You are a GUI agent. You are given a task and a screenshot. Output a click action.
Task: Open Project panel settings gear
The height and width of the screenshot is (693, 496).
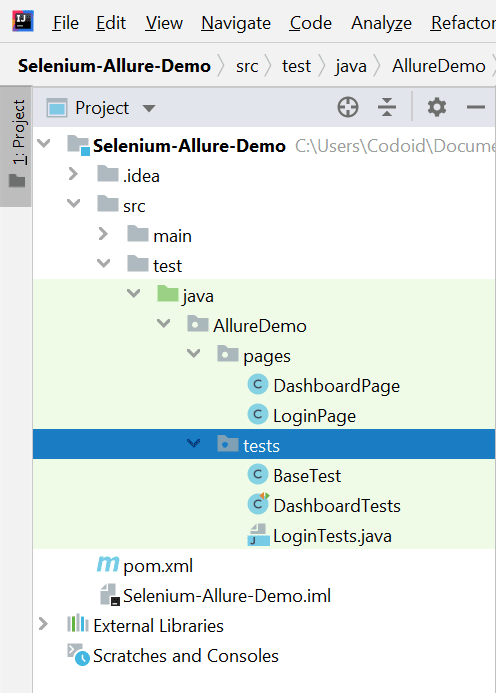pos(437,107)
